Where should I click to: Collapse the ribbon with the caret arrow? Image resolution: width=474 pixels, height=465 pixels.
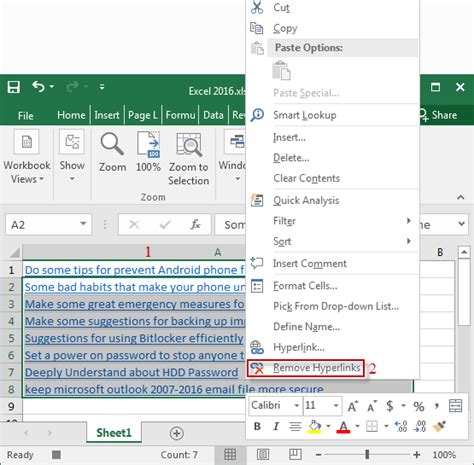(461, 197)
